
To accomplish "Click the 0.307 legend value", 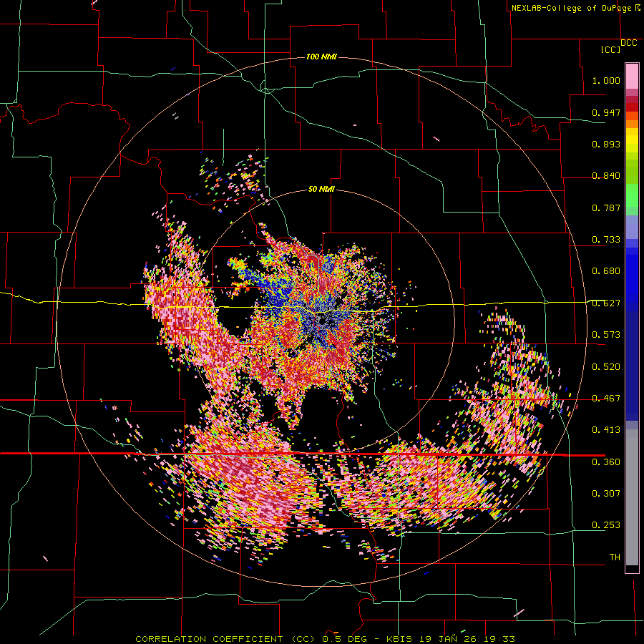I will pos(606,494).
